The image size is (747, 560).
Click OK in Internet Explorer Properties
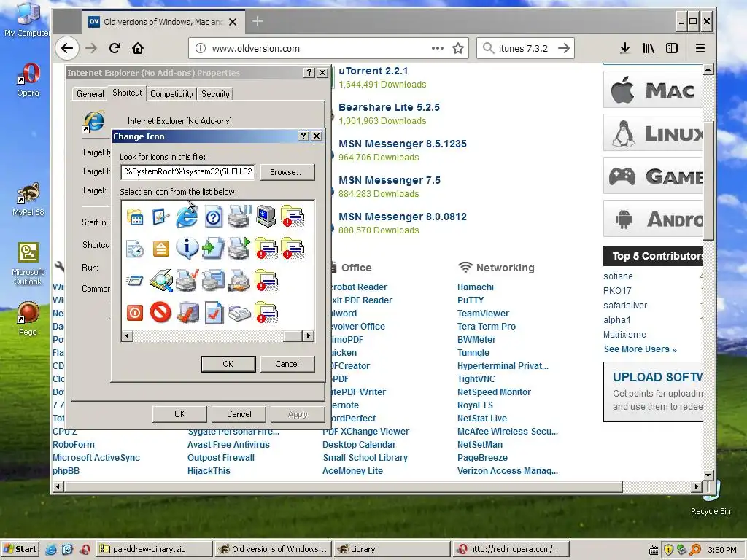tap(179, 414)
